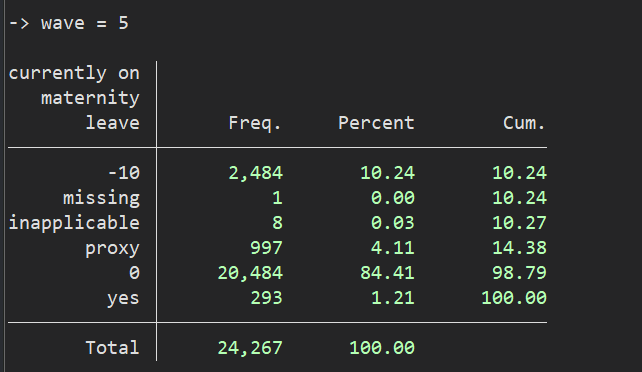Click percent value 84.41

click(x=387, y=273)
